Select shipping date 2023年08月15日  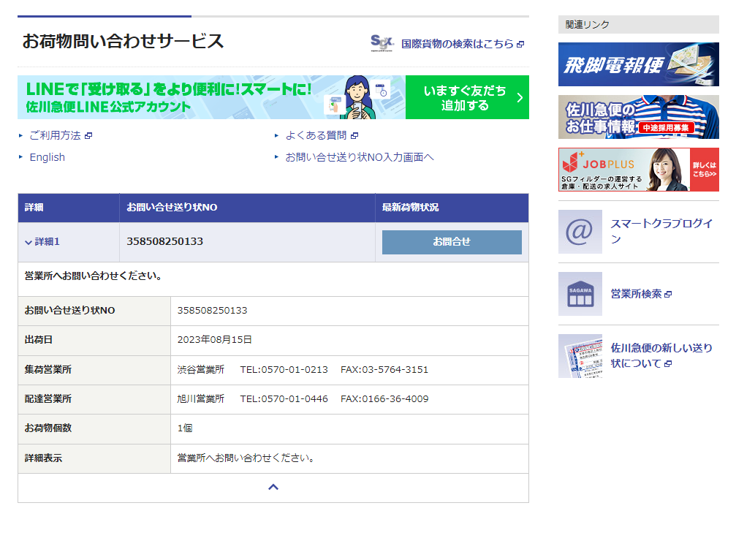click(x=214, y=339)
